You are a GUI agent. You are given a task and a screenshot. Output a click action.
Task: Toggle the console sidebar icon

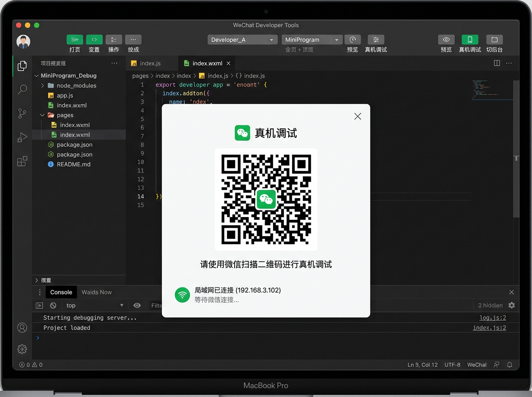click(x=39, y=305)
